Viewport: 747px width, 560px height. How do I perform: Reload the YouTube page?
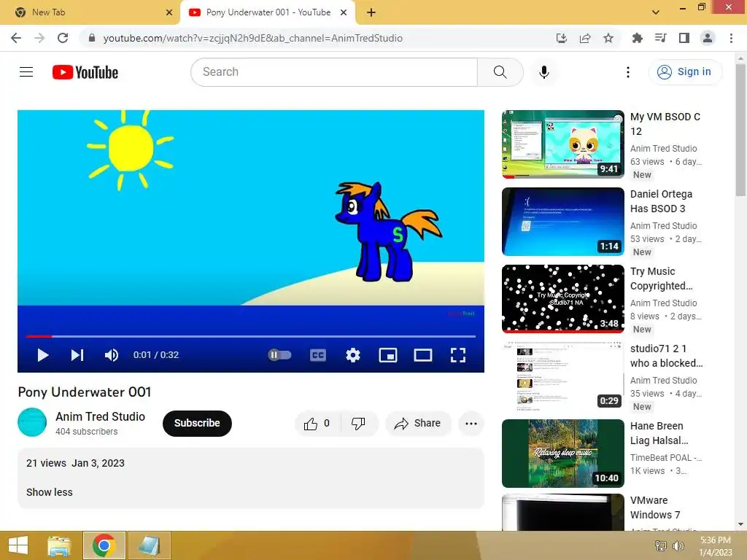(63, 38)
